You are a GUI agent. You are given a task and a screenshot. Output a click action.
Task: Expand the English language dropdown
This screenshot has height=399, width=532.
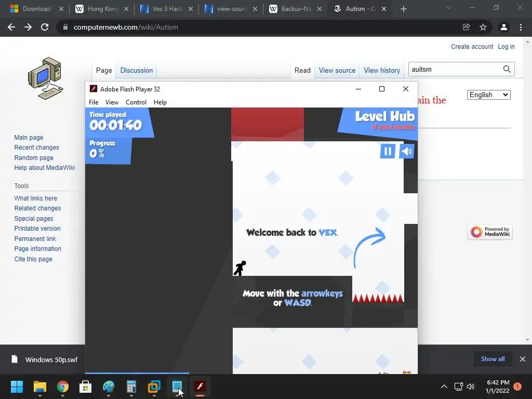[x=488, y=95]
